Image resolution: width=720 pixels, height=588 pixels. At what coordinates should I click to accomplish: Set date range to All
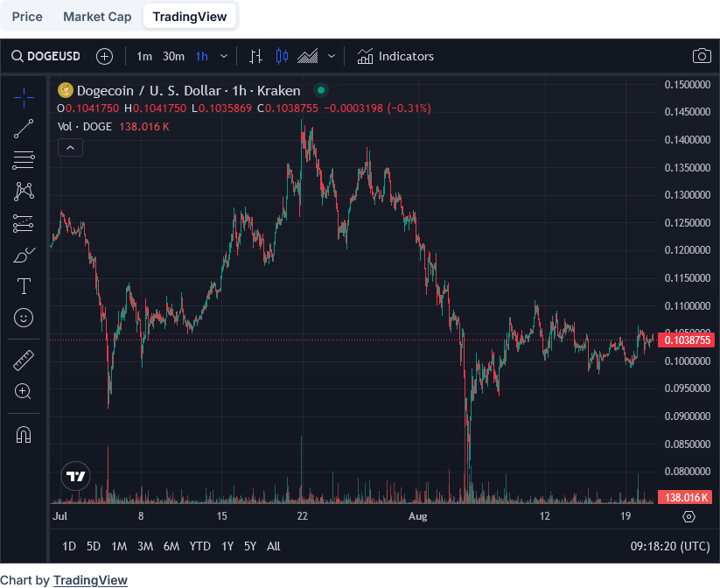[x=273, y=546]
